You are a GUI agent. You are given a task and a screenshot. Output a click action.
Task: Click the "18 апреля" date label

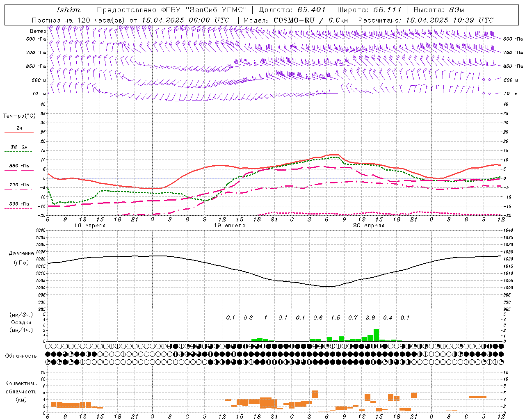90,226
